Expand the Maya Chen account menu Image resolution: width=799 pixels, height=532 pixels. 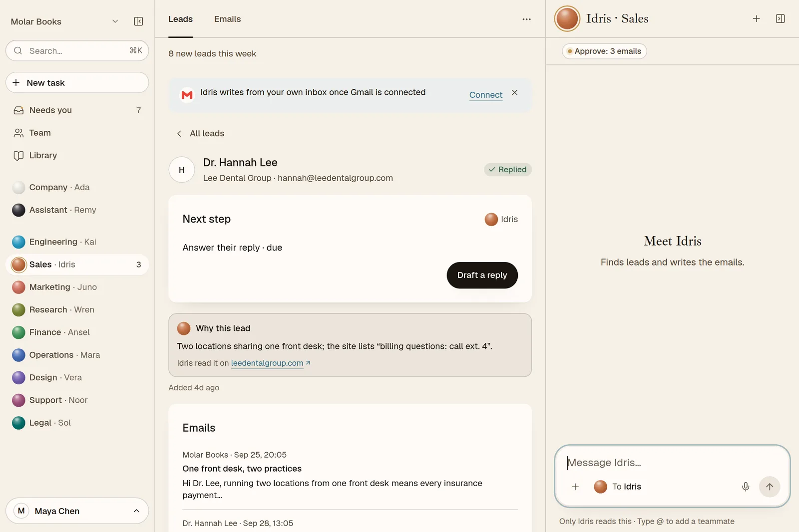(77, 511)
